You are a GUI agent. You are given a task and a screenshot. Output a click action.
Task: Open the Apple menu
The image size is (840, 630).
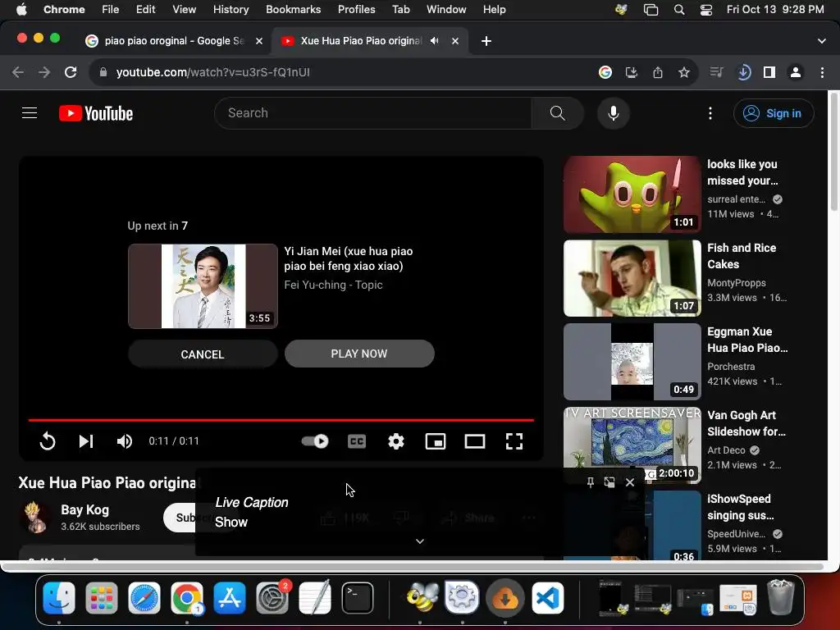pyautogui.click(x=21, y=9)
